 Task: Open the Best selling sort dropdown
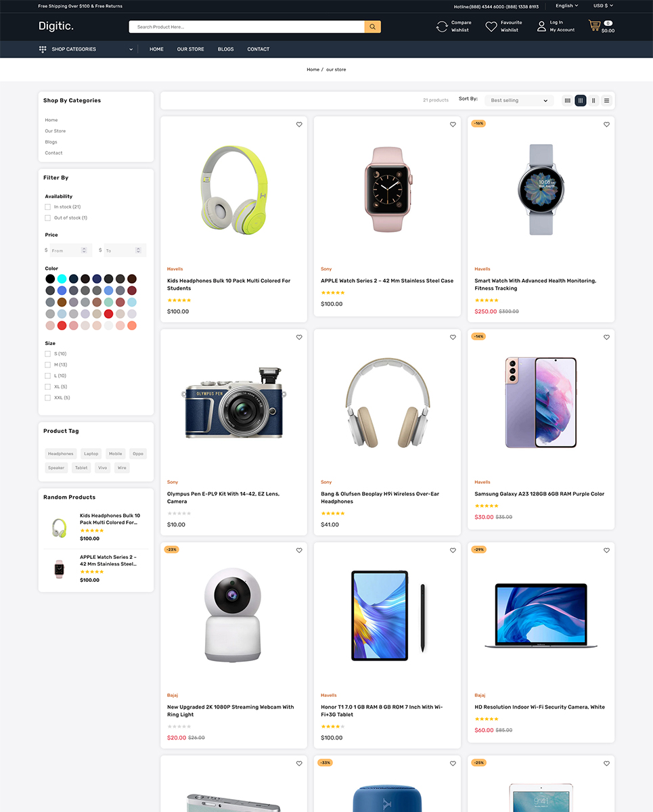point(519,100)
